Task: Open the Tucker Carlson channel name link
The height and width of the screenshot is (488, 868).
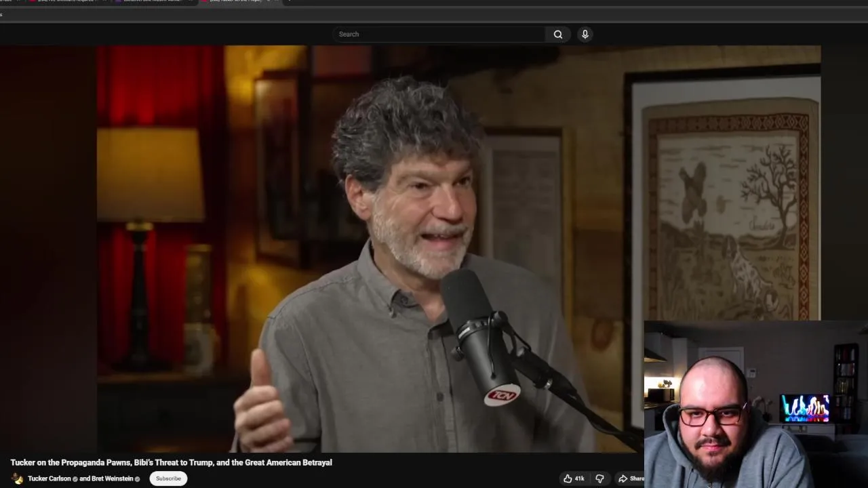Action: [49, 479]
